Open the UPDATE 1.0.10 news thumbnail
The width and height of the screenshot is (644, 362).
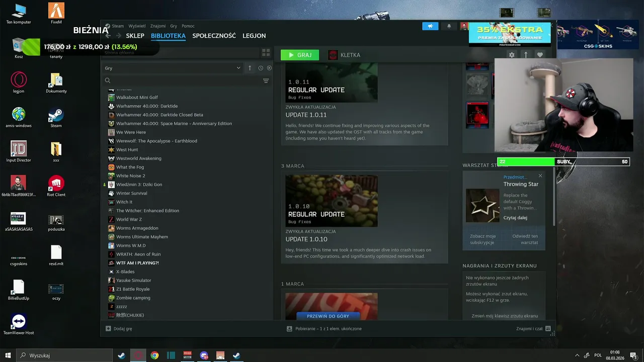(332, 201)
